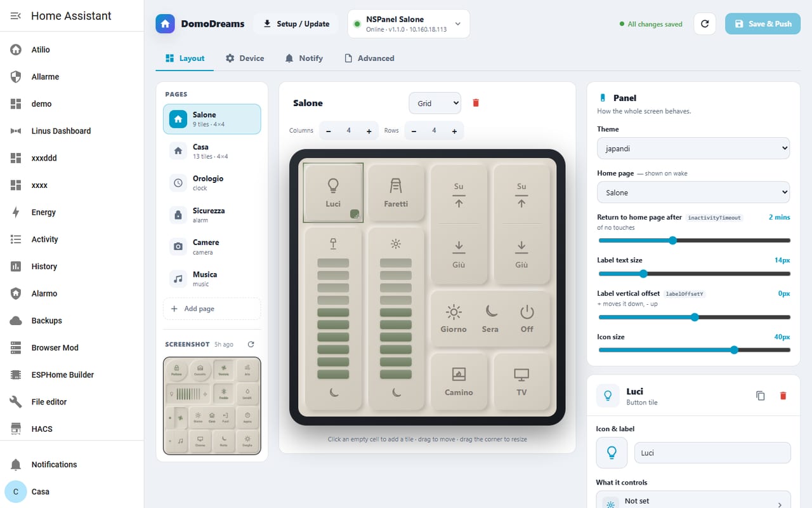Viewport: 812px width, 508px height.
Task: Adjust the Label text size slider
Action: 694,274
